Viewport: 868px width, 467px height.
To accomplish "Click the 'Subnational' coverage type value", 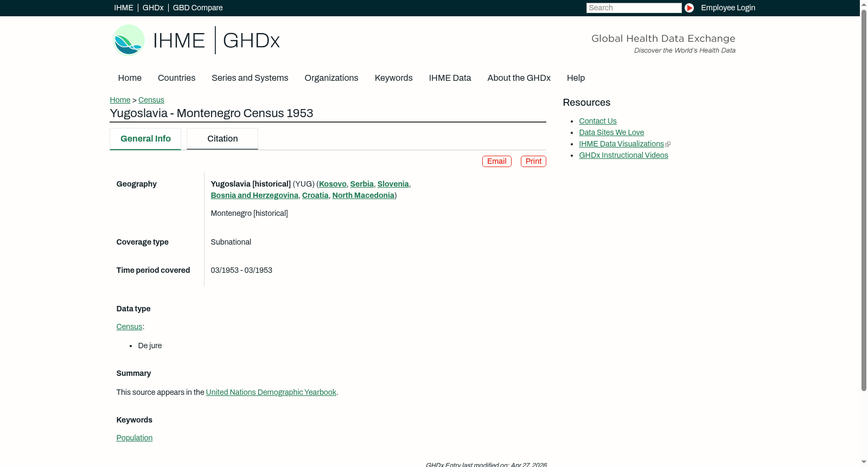I will [231, 242].
